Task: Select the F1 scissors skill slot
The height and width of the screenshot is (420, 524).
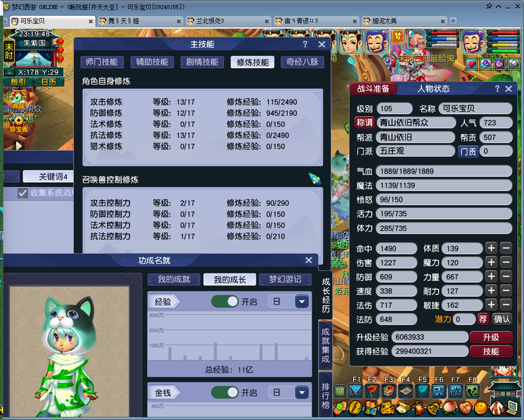Action: [x=356, y=391]
